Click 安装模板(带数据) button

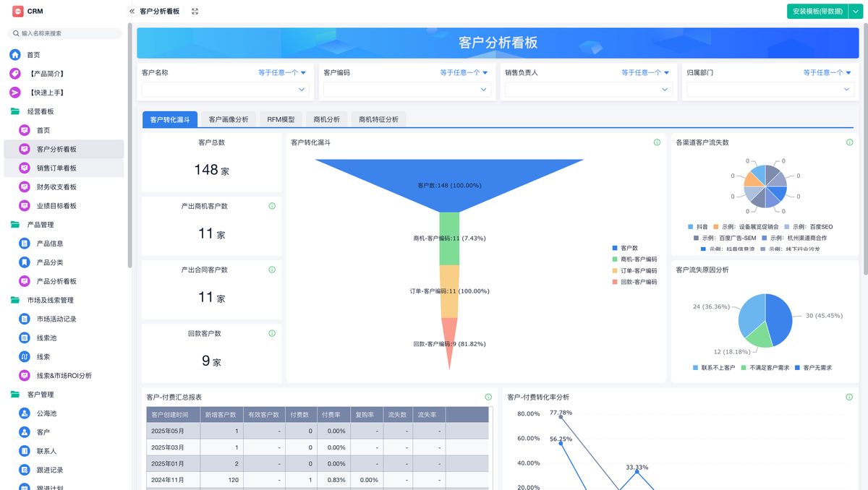[x=817, y=12]
